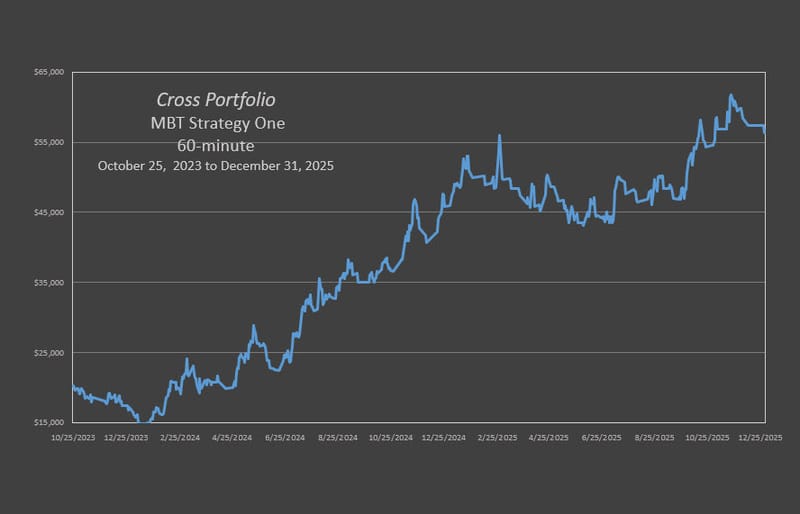Select the 12/25/2023 x-axis date
The width and height of the screenshot is (800, 514).
[x=128, y=438]
